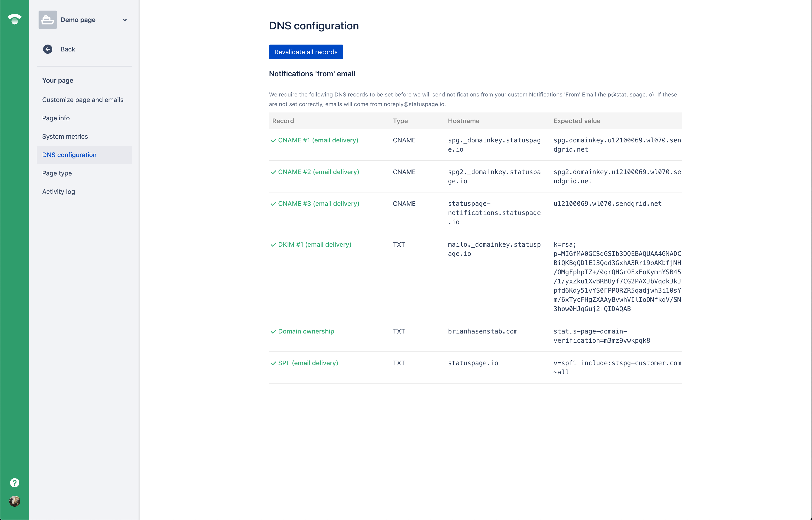
Task: Open the user profile avatar
Action: (14, 501)
